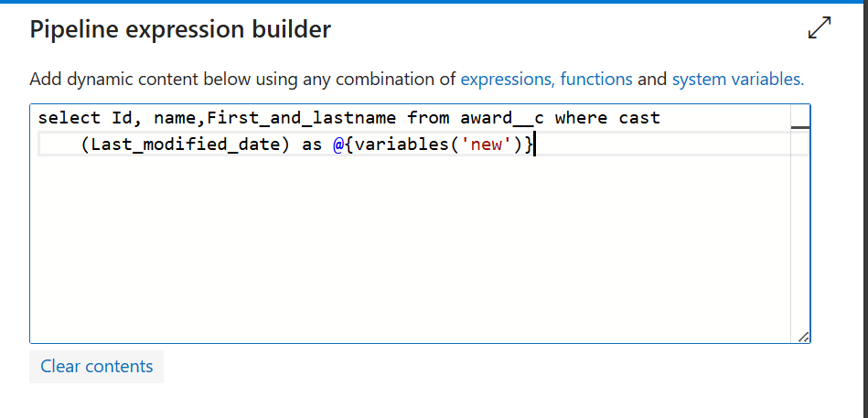Click the cast keyword on first line
Viewport: 868px width, 418px height.
pos(639,118)
